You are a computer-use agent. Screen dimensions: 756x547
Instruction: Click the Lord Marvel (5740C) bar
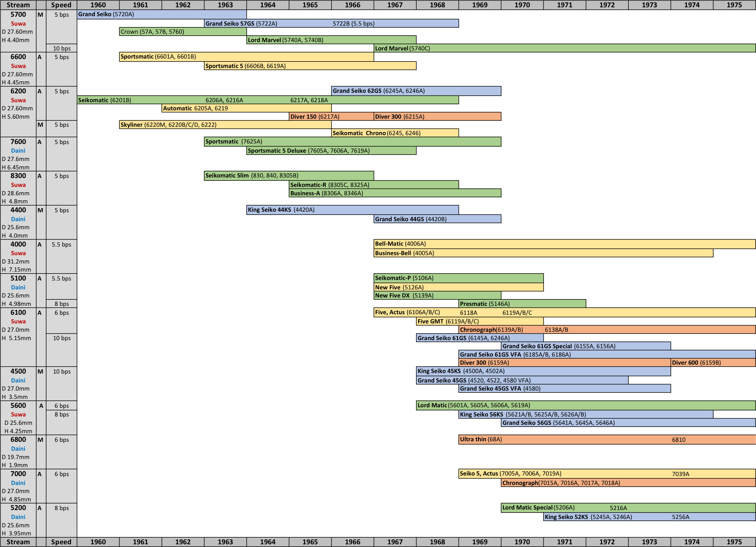565,48
